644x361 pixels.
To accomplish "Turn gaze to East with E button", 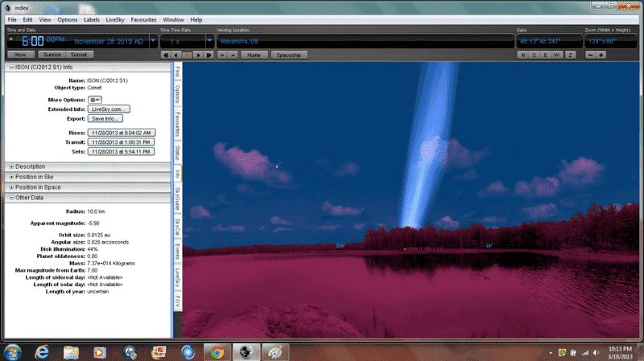I will 546,55.
